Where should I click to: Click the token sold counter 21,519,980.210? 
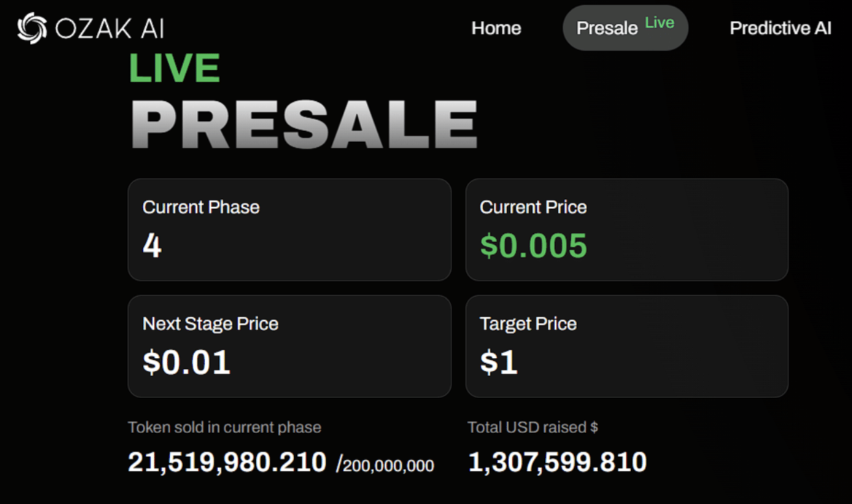pos(227,461)
